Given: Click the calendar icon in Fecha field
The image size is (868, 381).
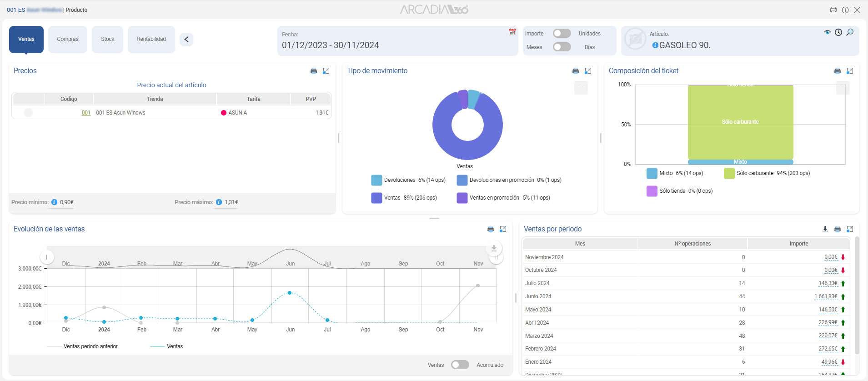Looking at the screenshot, I should (x=512, y=32).
